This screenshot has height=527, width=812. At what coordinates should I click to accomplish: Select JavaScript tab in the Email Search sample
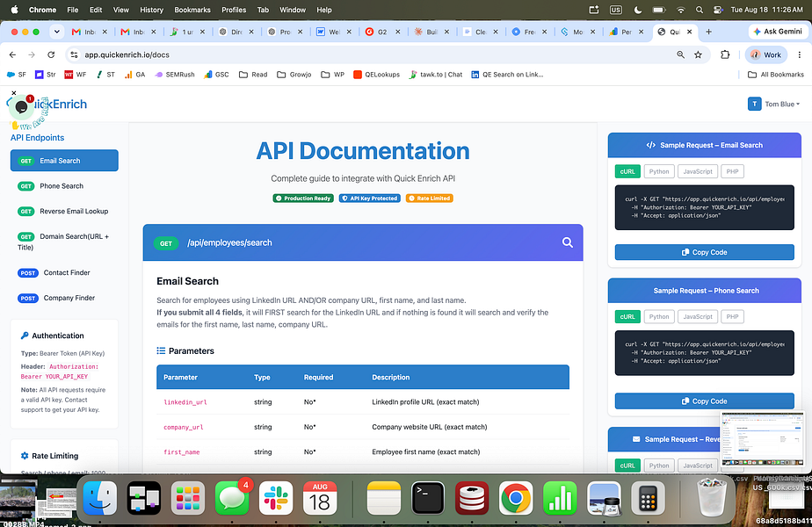point(698,171)
